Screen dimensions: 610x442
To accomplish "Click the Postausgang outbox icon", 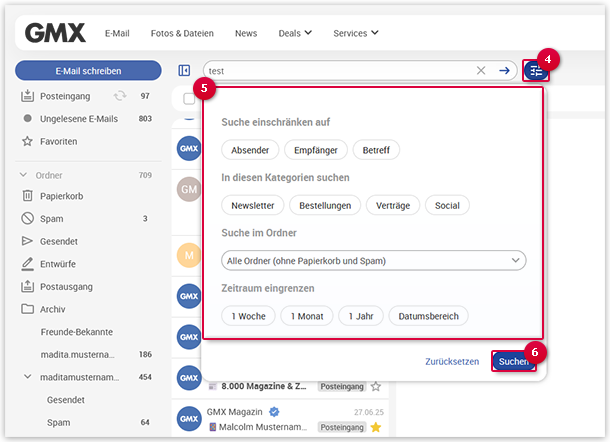I will point(27,286).
